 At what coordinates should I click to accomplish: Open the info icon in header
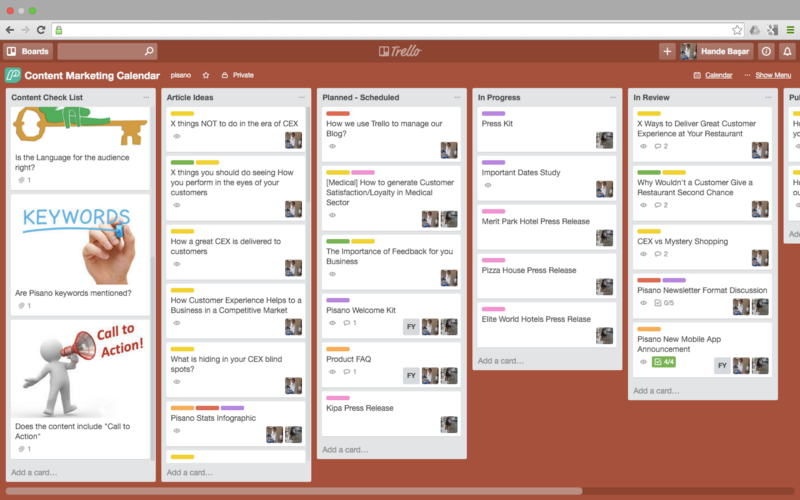[x=766, y=51]
